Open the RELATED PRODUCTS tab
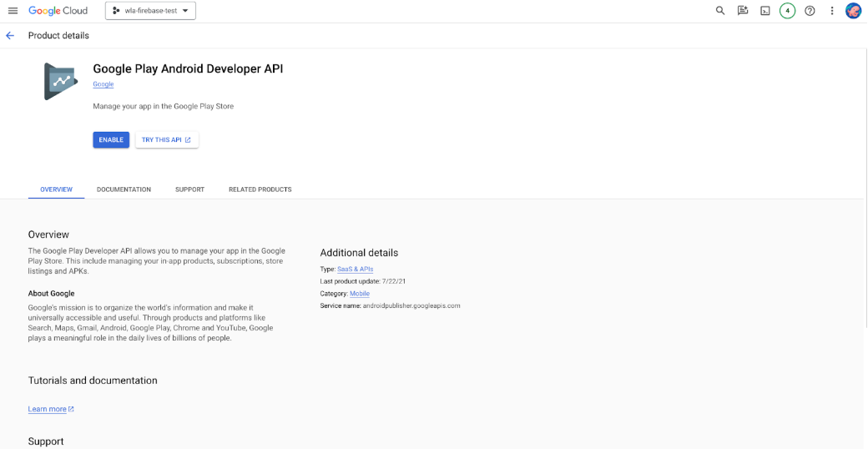The image size is (868, 449). tap(260, 189)
